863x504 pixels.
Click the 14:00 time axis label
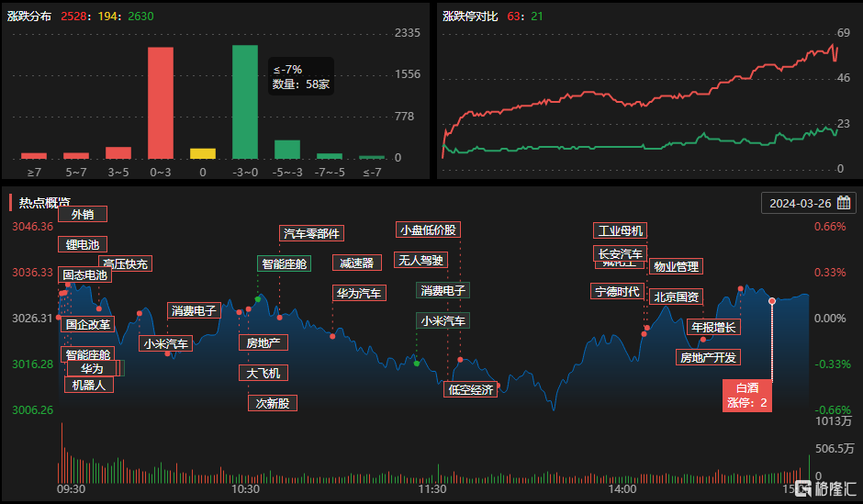coord(622,488)
